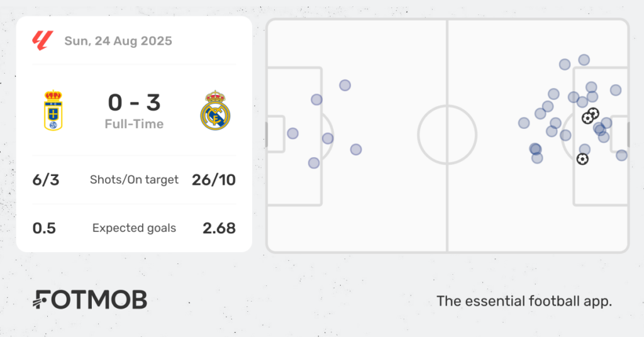Click Real Madrid's 2.68 expected goals value

(219, 228)
